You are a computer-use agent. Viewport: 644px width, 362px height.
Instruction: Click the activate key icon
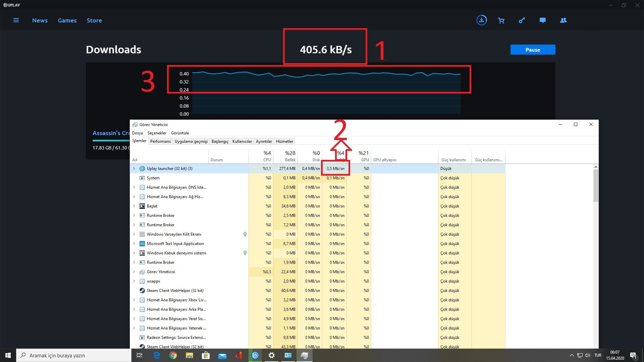click(x=522, y=21)
